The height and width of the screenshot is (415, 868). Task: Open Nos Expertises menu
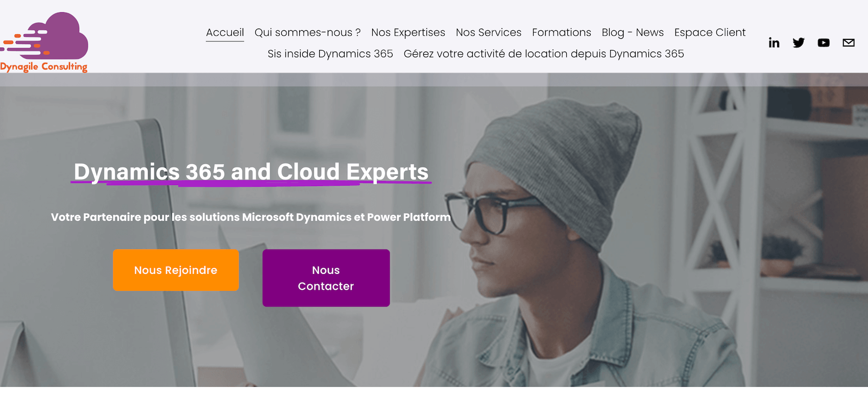[408, 33]
